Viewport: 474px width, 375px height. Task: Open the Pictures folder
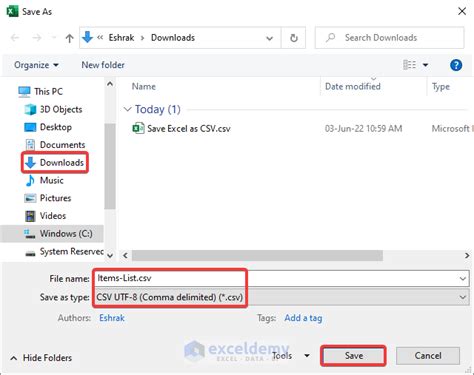(x=48, y=198)
